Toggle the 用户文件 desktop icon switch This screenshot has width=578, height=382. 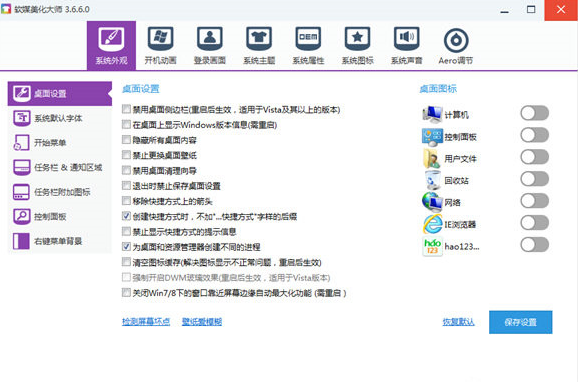click(535, 157)
